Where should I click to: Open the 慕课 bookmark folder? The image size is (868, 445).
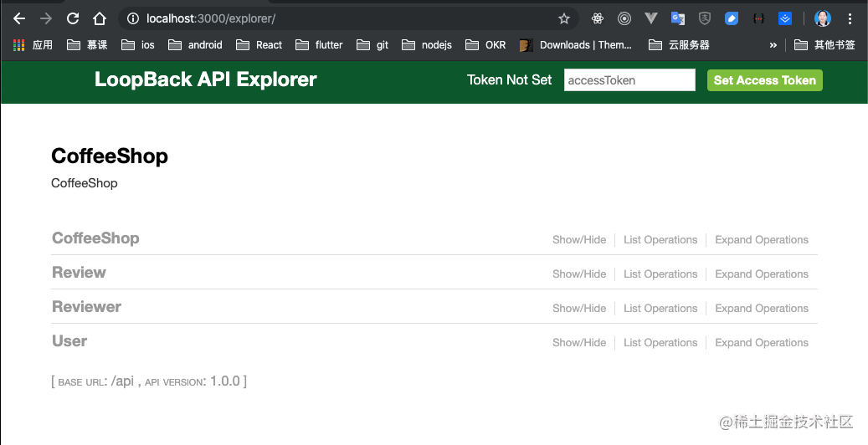tap(87, 45)
